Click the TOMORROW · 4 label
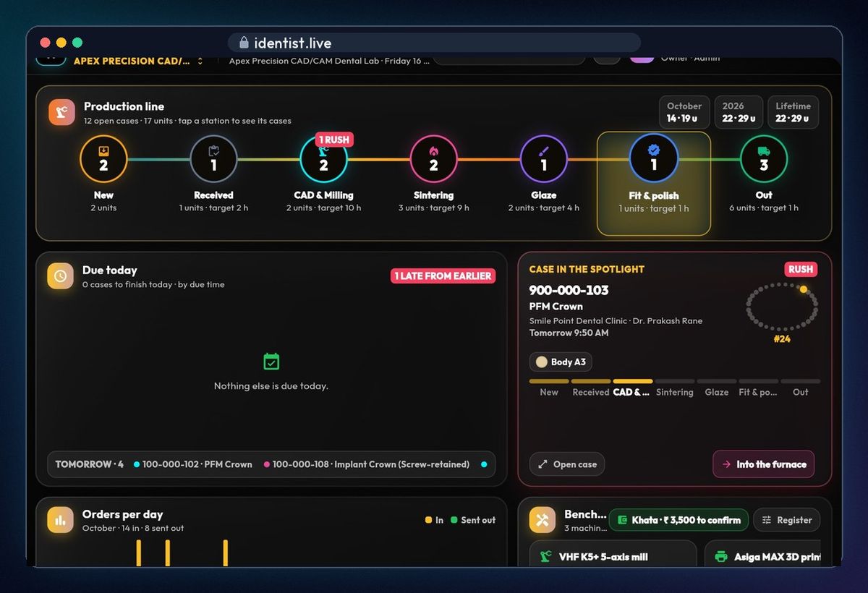 coord(90,464)
